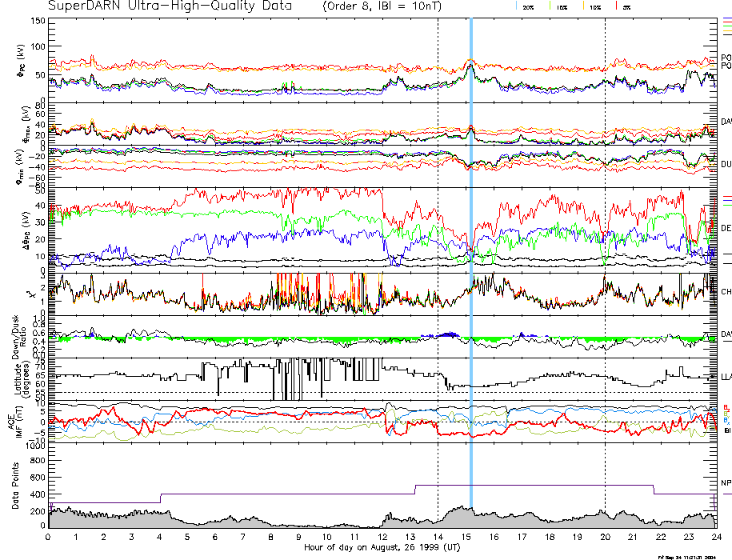Image resolution: width=732 pixels, height=560 pixels.
Task: Click hour '2' on the time axis
Action: (x=104, y=537)
